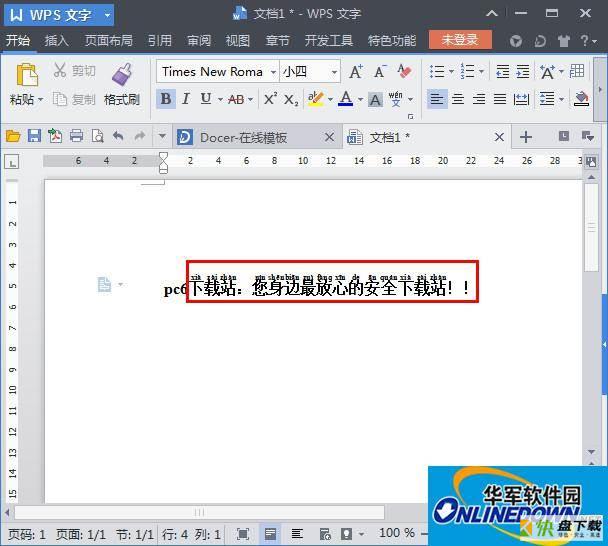The image size is (608, 546).
Task: Click the vertical scrollbar down arrow
Action: click(591, 452)
